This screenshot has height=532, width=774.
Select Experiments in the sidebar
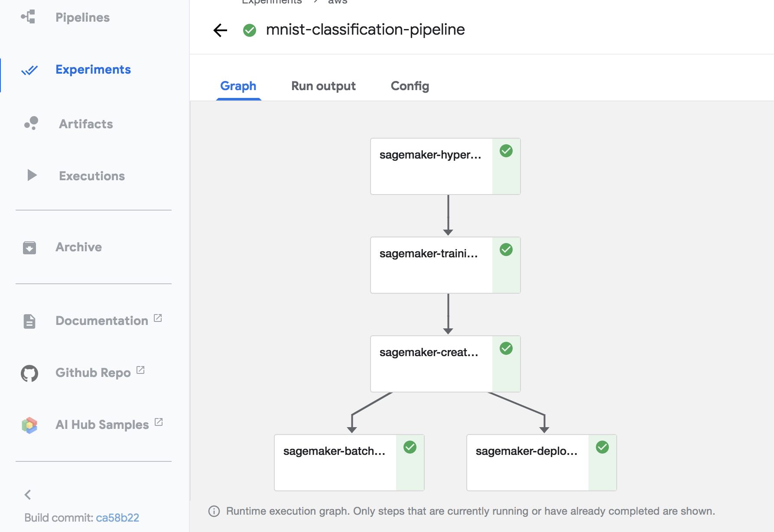click(93, 69)
